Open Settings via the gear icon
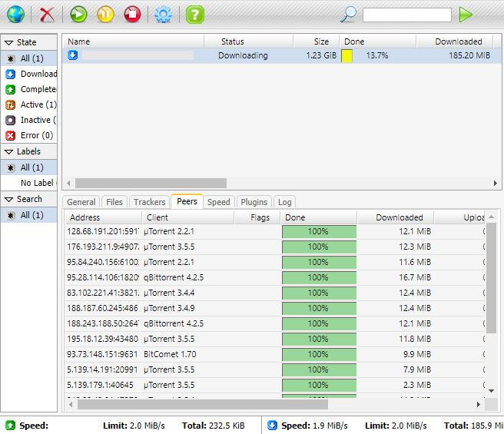The image size is (504, 434). (163, 14)
